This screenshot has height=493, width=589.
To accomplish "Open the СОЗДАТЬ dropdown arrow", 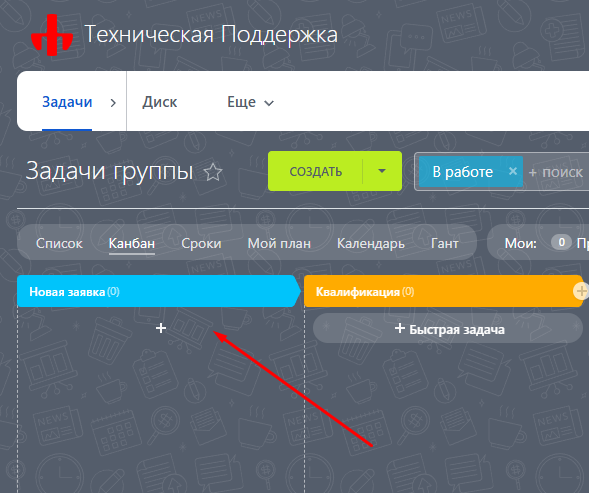I will 382,171.
